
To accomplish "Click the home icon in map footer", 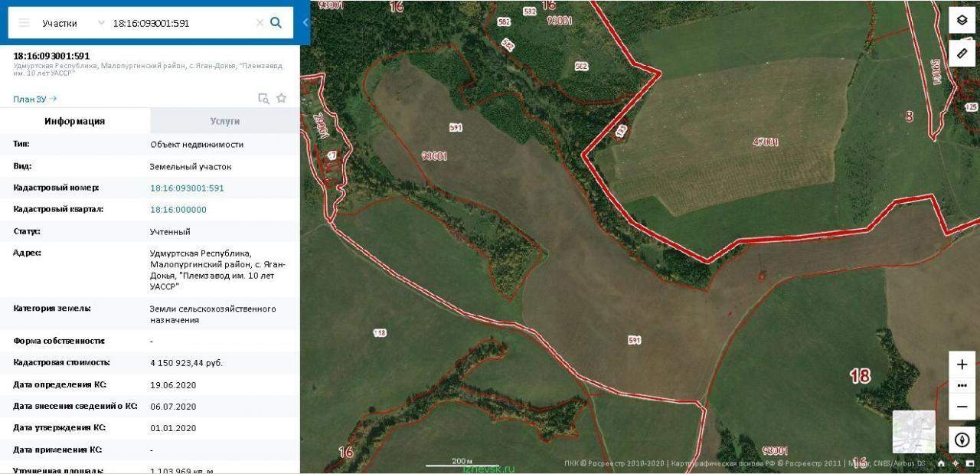I will point(941,463).
